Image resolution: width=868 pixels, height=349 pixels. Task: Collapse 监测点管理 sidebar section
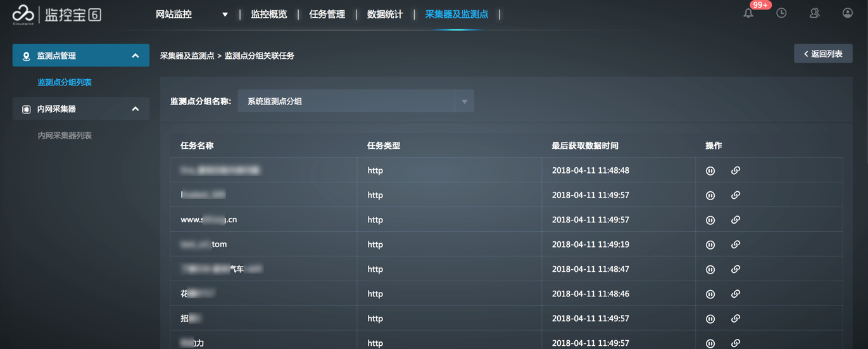pyautogui.click(x=135, y=56)
